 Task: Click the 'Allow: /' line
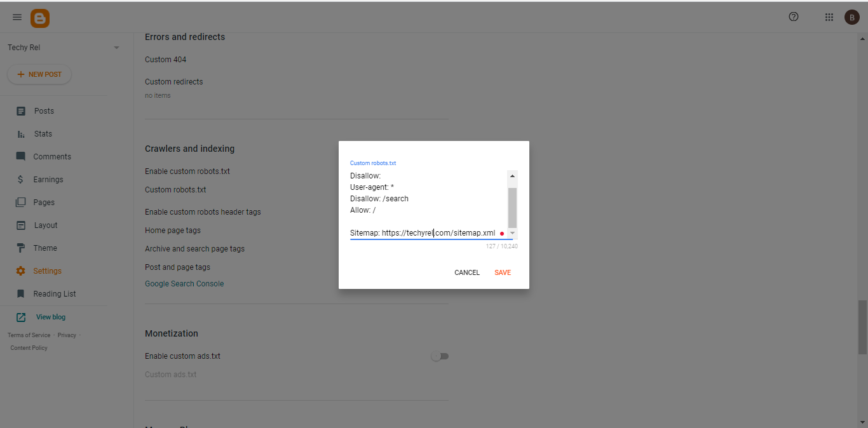point(363,210)
